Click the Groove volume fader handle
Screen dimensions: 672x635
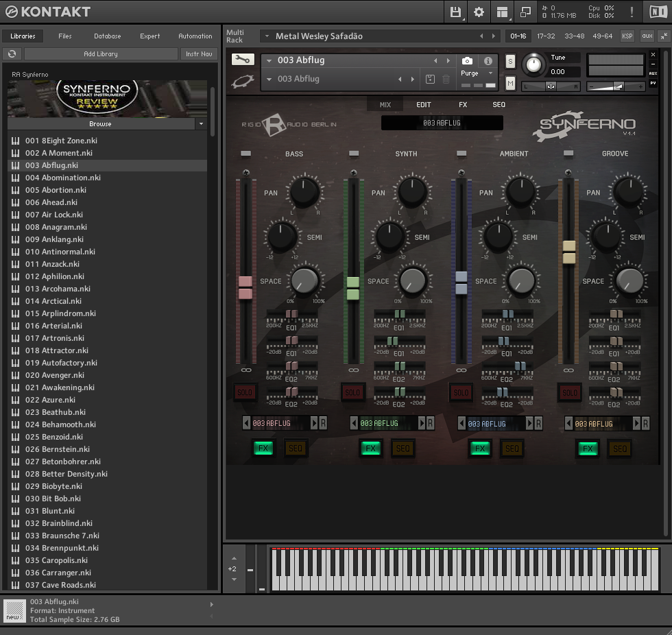(x=569, y=252)
